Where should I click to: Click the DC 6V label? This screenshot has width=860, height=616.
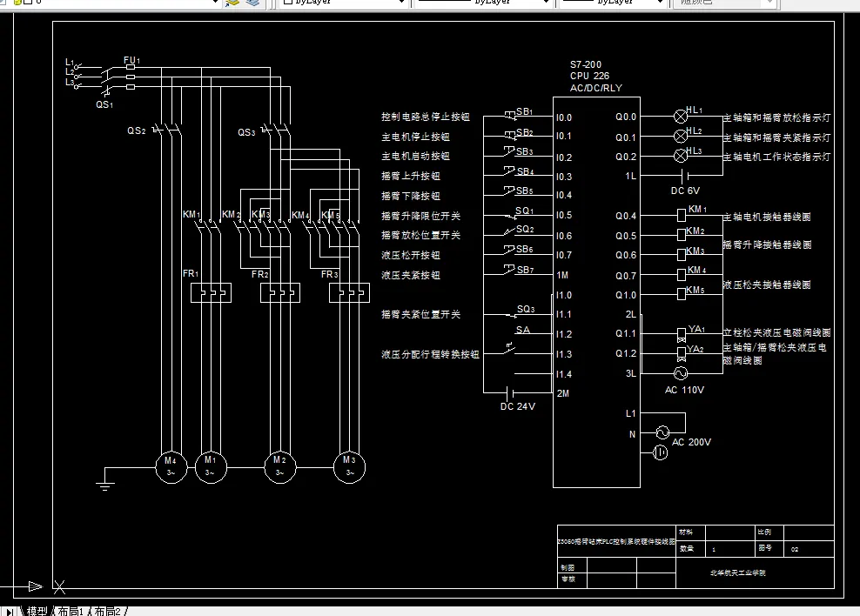point(685,191)
